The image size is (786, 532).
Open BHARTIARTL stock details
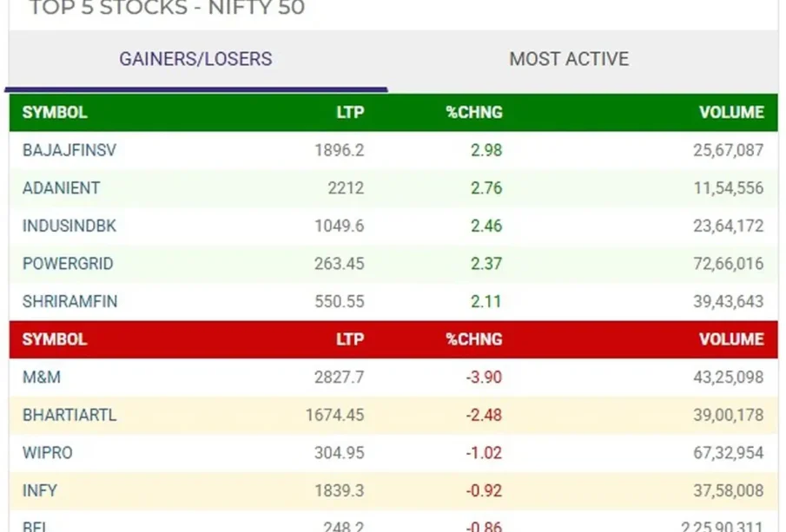click(x=69, y=415)
